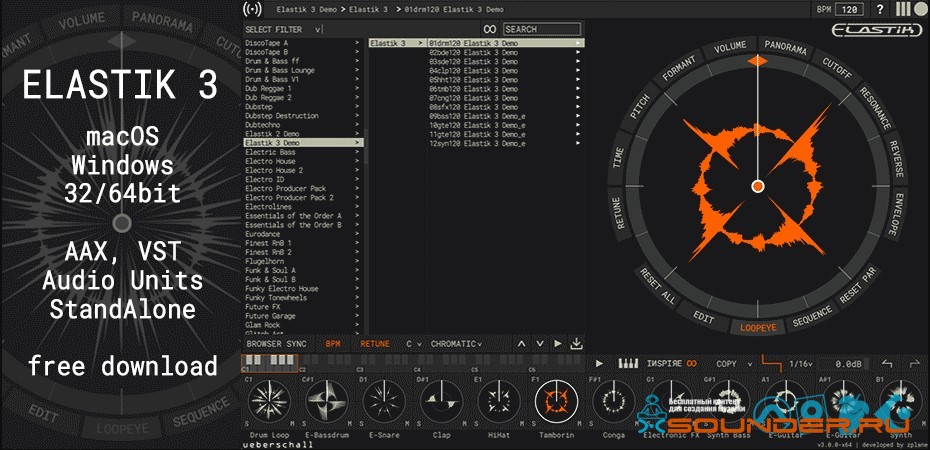Viewport: 930px width, 450px height.
Task: Open the help question mark
Action: click(880, 9)
